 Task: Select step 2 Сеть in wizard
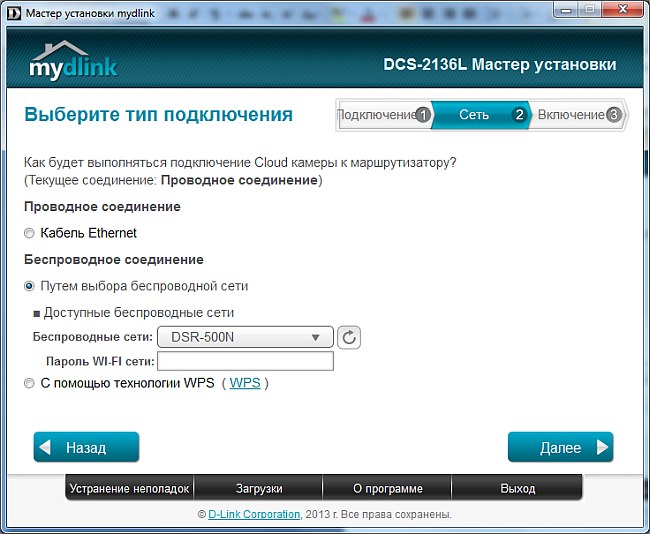(x=480, y=115)
